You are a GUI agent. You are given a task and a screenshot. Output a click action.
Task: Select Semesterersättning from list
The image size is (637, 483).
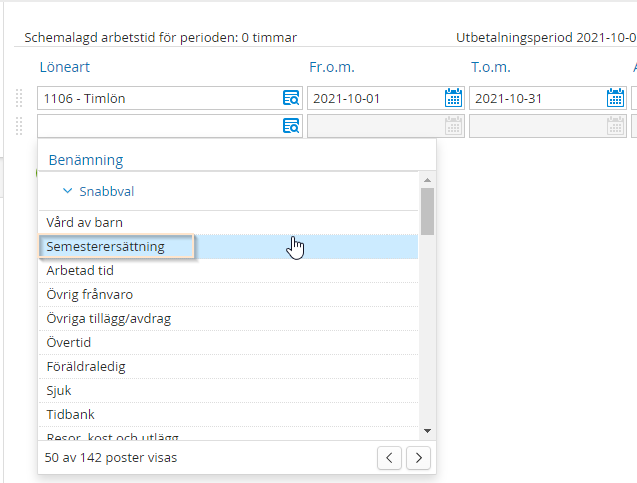(x=105, y=246)
